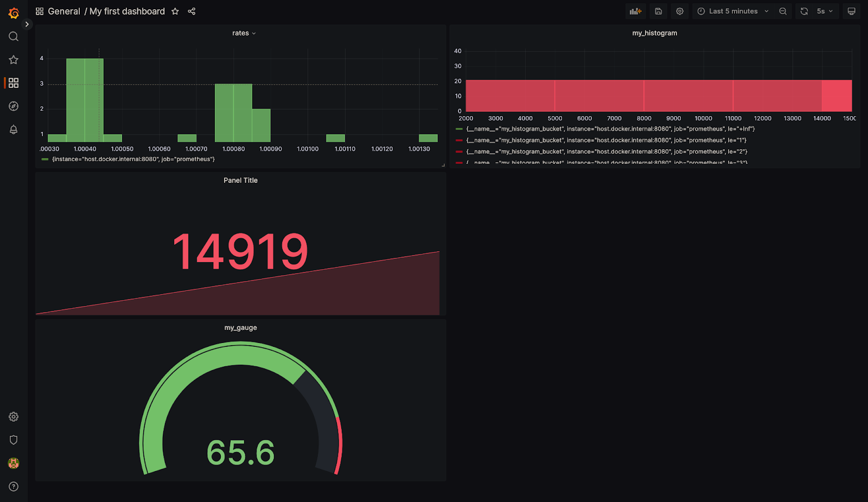Open the Alerting bell icon
The width and height of the screenshot is (868, 502).
pyautogui.click(x=14, y=130)
